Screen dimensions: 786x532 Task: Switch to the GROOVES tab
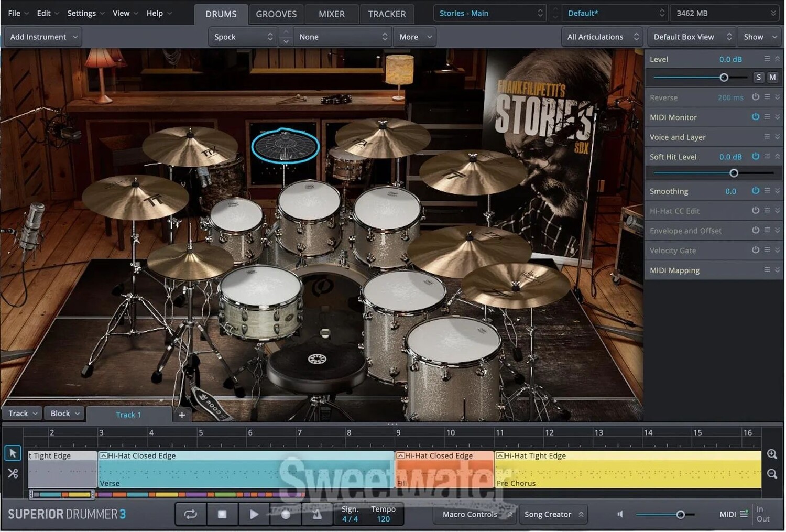click(x=276, y=14)
